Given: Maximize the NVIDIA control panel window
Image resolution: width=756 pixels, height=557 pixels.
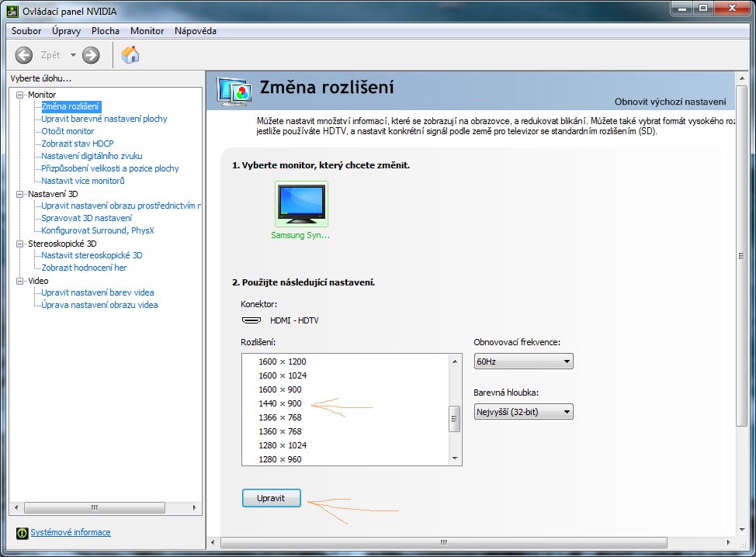Looking at the screenshot, I should point(703,8).
